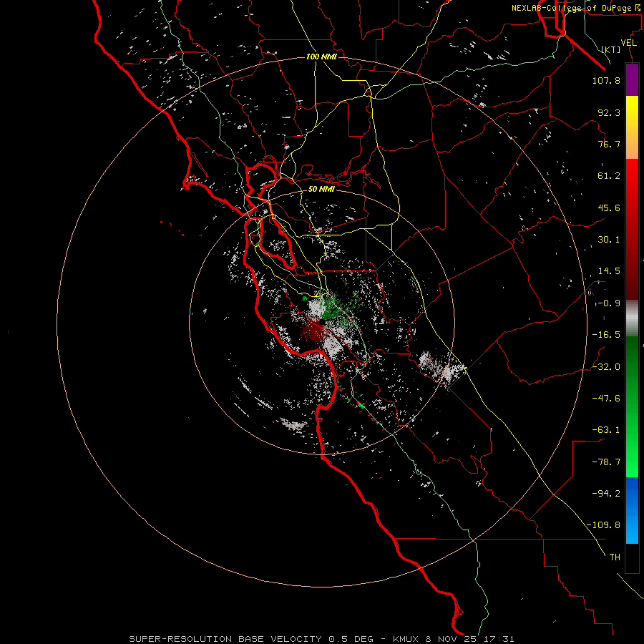
Task: Click the -32.0 velocity scale value
Action: pos(606,366)
